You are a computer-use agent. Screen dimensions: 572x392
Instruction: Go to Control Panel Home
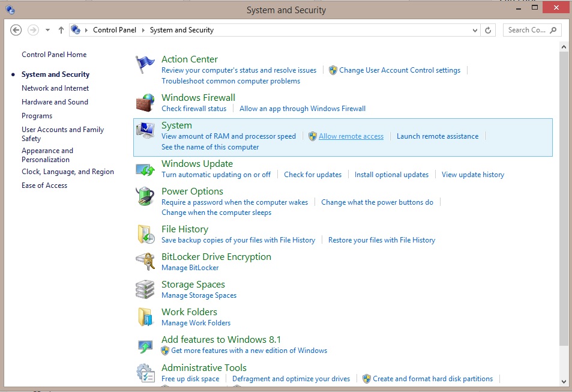tap(54, 55)
